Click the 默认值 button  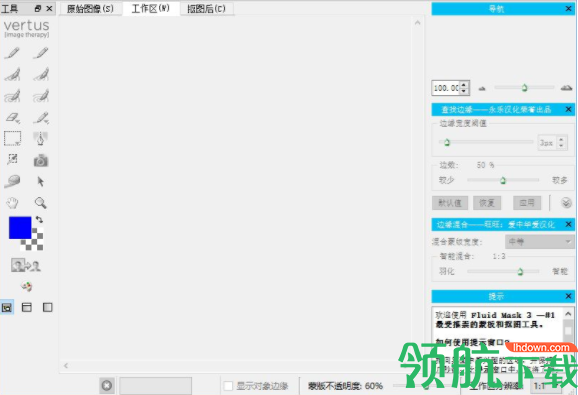click(450, 203)
